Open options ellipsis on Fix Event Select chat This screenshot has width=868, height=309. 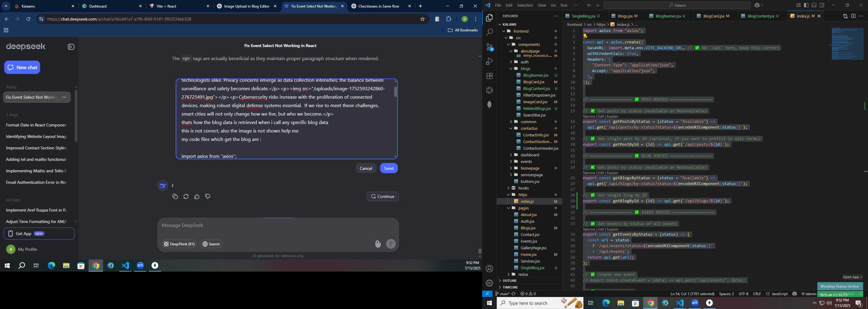64,97
